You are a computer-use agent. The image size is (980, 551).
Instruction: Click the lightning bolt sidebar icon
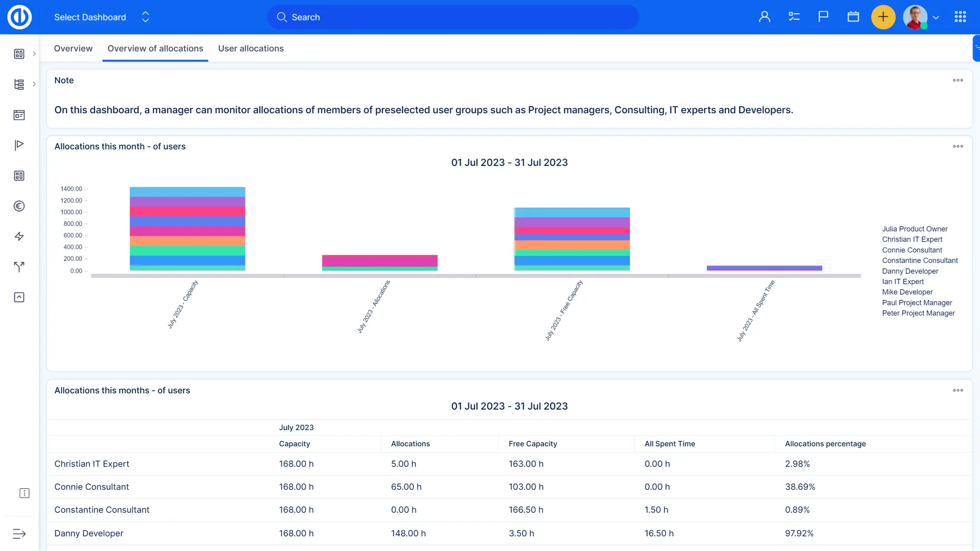(19, 236)
